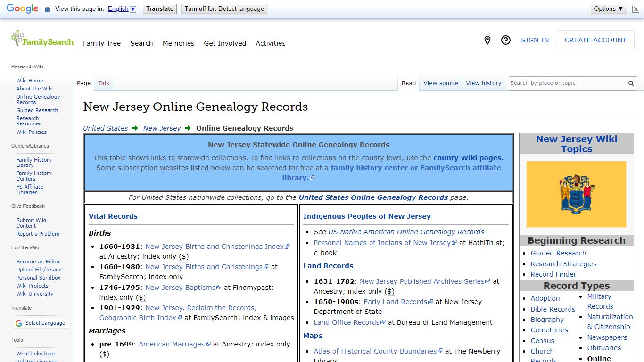Open the Family Tree menu
This screenshot has height=362, width=644.
(x=102, y=43)
